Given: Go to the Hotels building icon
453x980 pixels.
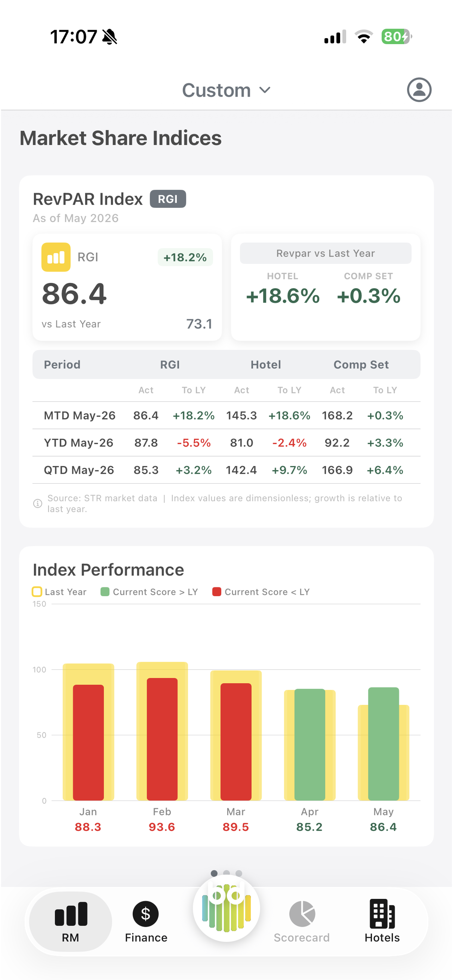Looking at the screenshot, I should (x=382, y=913).
